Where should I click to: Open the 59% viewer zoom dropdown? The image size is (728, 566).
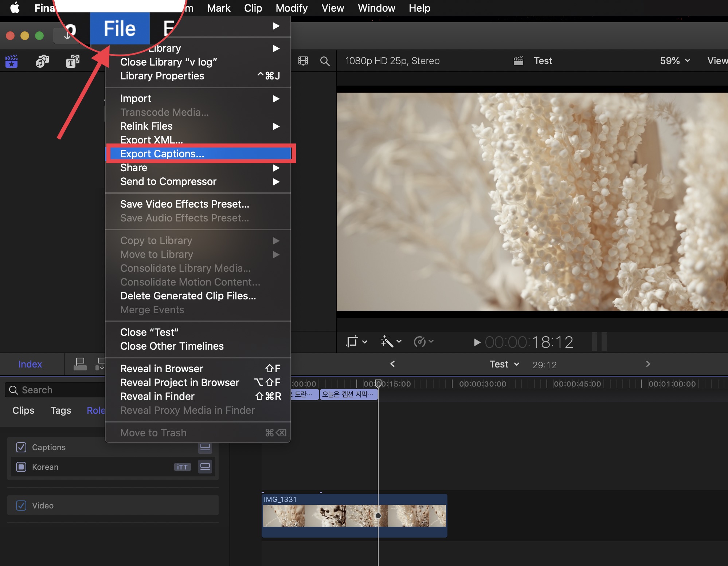click(x=675, y=61)
